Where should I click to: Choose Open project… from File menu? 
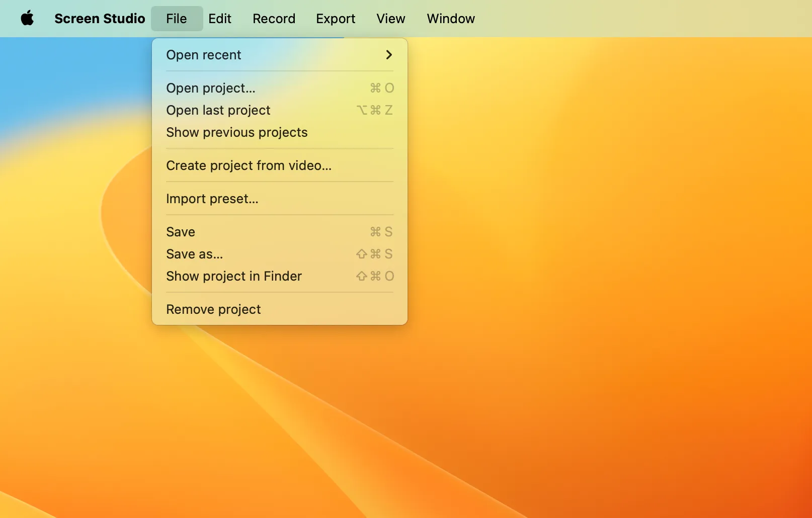pos(211,88)
